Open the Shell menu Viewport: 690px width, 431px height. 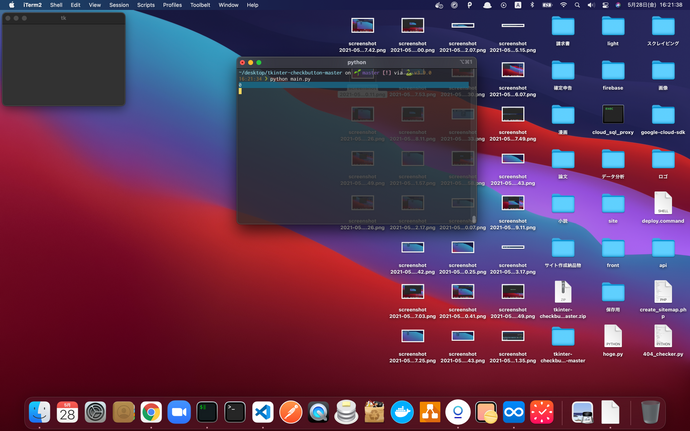(56, 5)
